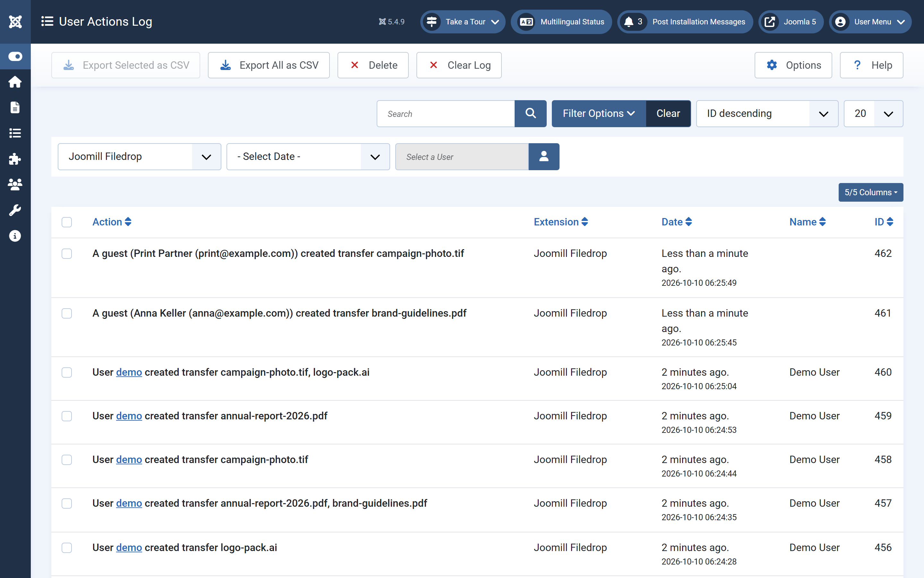Click demo link in row 458
This screenshot has height=578, width=924.
(129, 460)
